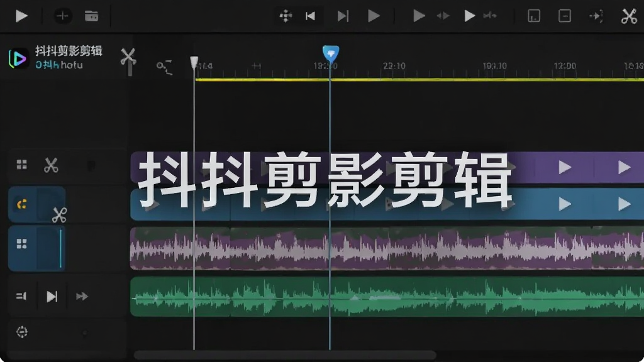Open the circular settings icon at bottom left
This screenshot has width=644, height=362.
pyautogui.click(x=22, y=332)
